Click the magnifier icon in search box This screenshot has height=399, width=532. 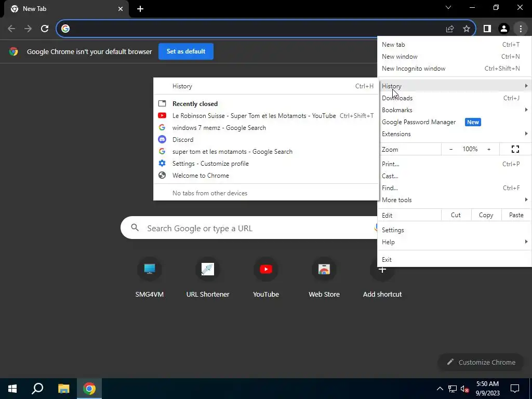pyautogui.click(x=135, y=228)
